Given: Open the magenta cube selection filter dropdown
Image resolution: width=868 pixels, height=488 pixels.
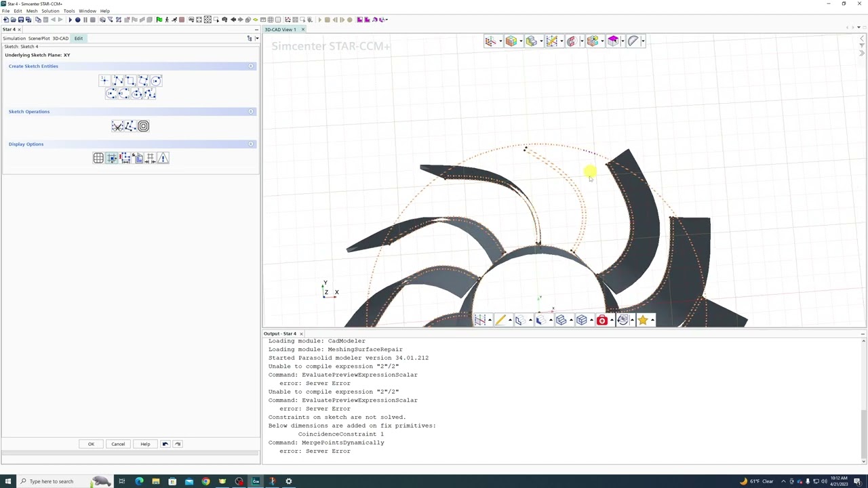Looking at the screenshot, I should pyautogui.click(x=623, y=42).
